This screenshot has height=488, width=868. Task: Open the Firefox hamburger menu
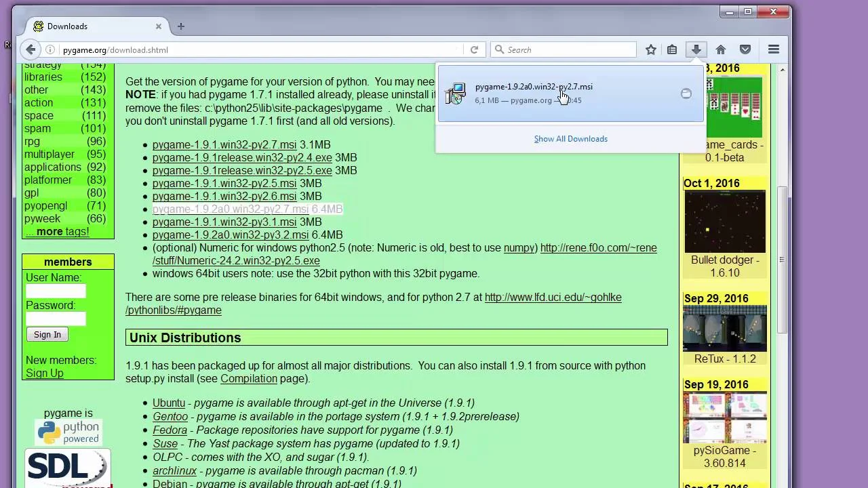[x=774, y=49]
